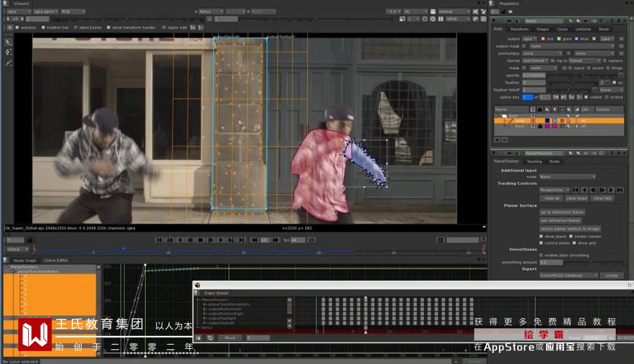Track to first frame in PlanarTracker

575,190
